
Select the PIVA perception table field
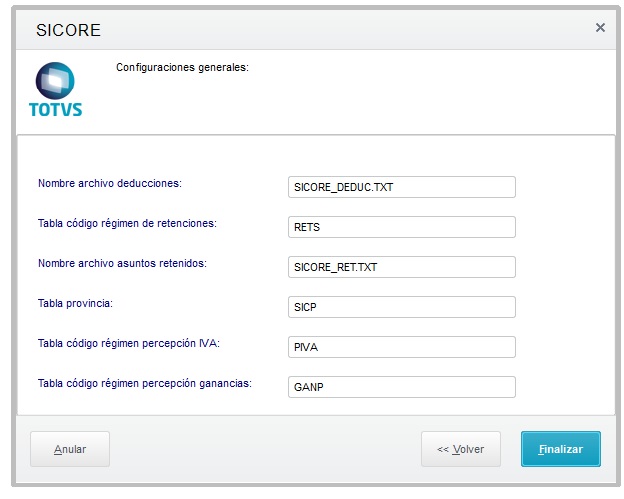tap(402, 347)
